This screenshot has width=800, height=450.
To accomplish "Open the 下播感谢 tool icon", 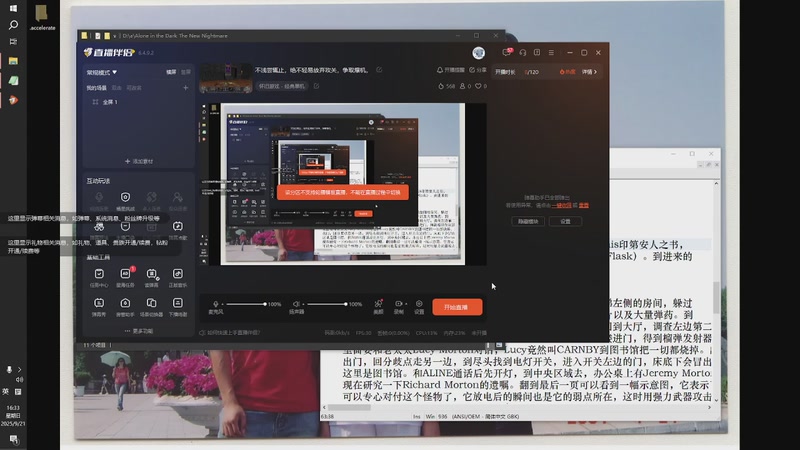I will pos(178,307).
